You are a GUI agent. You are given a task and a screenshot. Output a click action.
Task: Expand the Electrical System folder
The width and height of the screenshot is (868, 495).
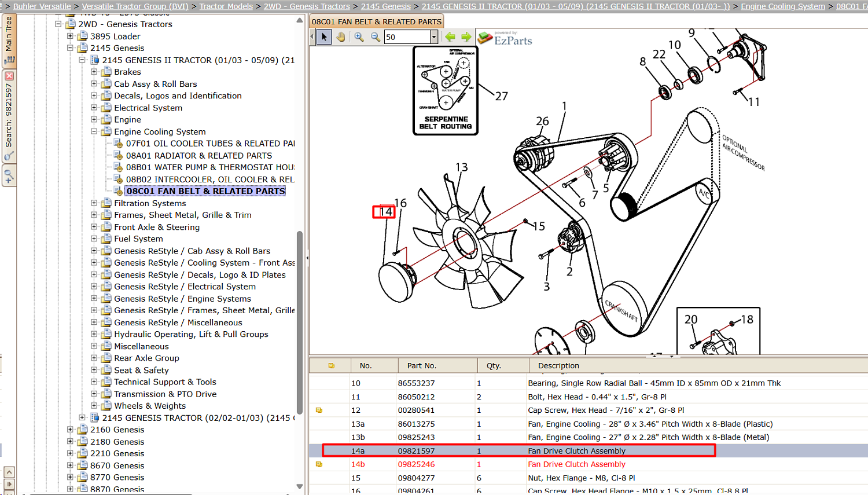tap(94, 108)
